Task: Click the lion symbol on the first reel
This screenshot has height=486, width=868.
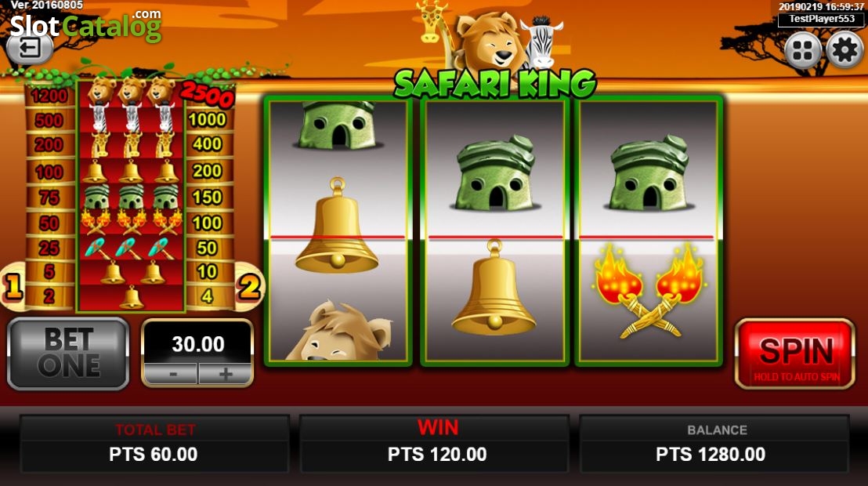Action: point(338,331)
